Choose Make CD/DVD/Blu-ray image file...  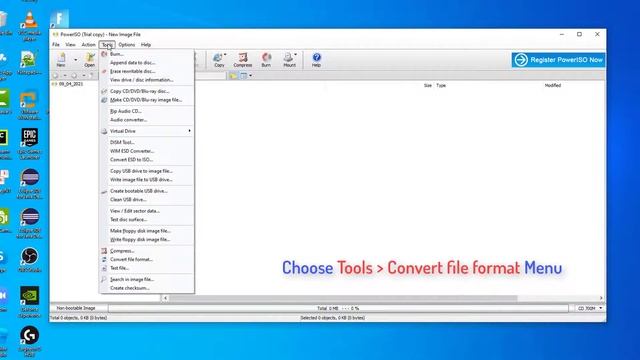tap(147, 100)
